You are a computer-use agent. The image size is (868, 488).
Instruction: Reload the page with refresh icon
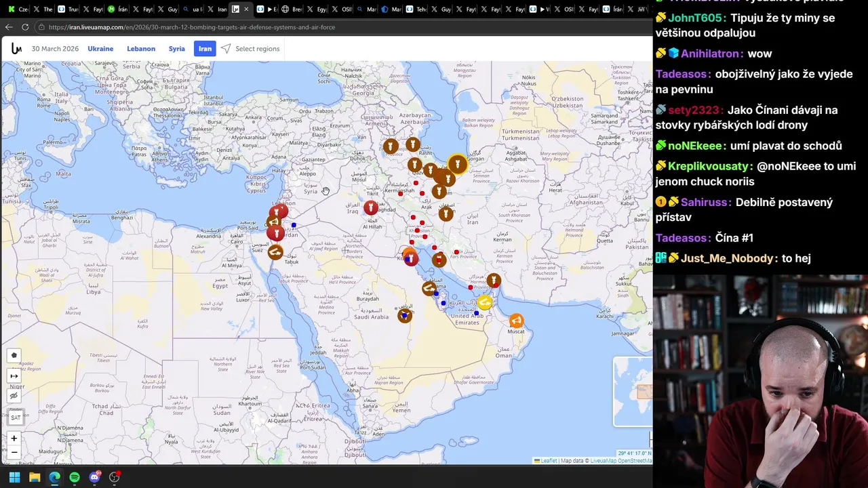[x=25, y=27]
